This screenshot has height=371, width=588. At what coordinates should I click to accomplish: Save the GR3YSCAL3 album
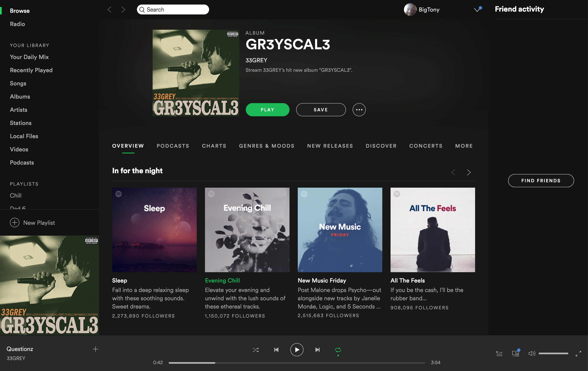[321, 110]
